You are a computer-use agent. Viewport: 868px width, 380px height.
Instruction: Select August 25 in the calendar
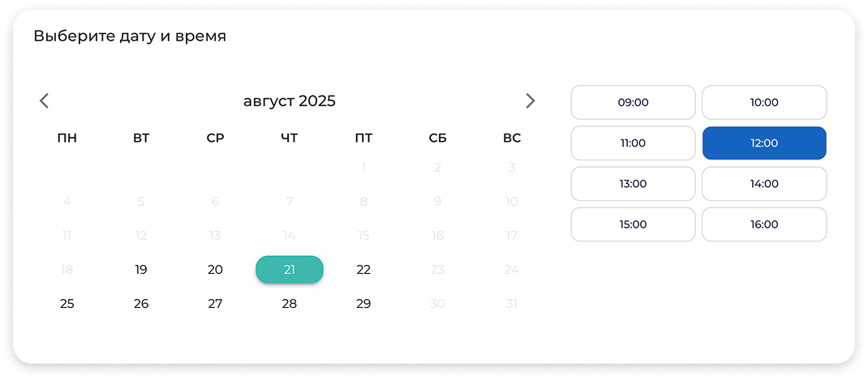(67, 304)
